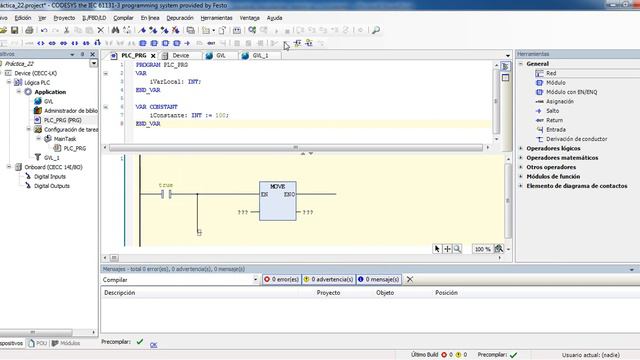The height and width of the screenshot is (360, 640).
Task: Click the Delete X toolbar icon
Action: 100,30
